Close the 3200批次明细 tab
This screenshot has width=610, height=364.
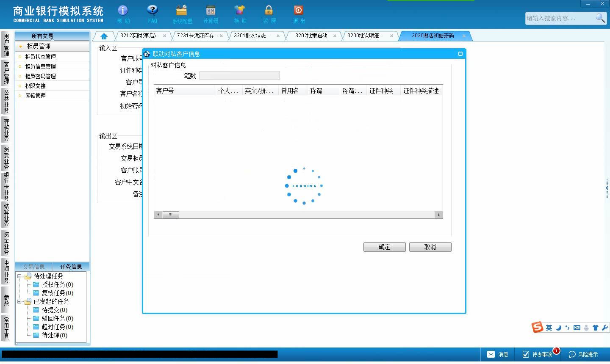click(x=391, y=36)
